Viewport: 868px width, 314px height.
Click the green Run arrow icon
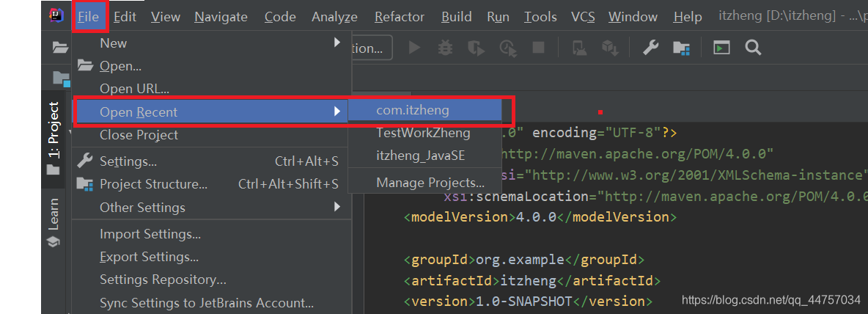[414, 48]
